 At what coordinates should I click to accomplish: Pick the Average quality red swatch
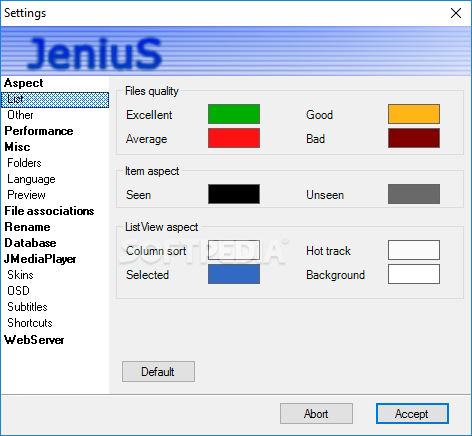click(x=234, y=138)
